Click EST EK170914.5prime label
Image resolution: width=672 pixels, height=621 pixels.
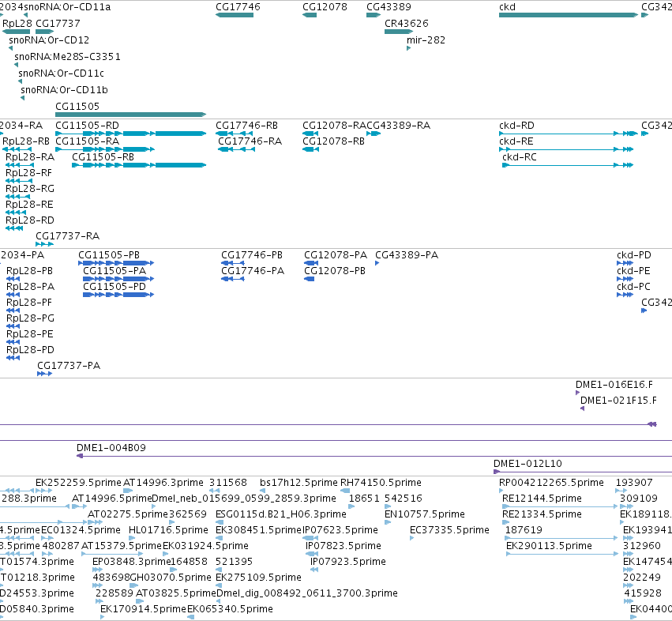(x=143, y=609)
